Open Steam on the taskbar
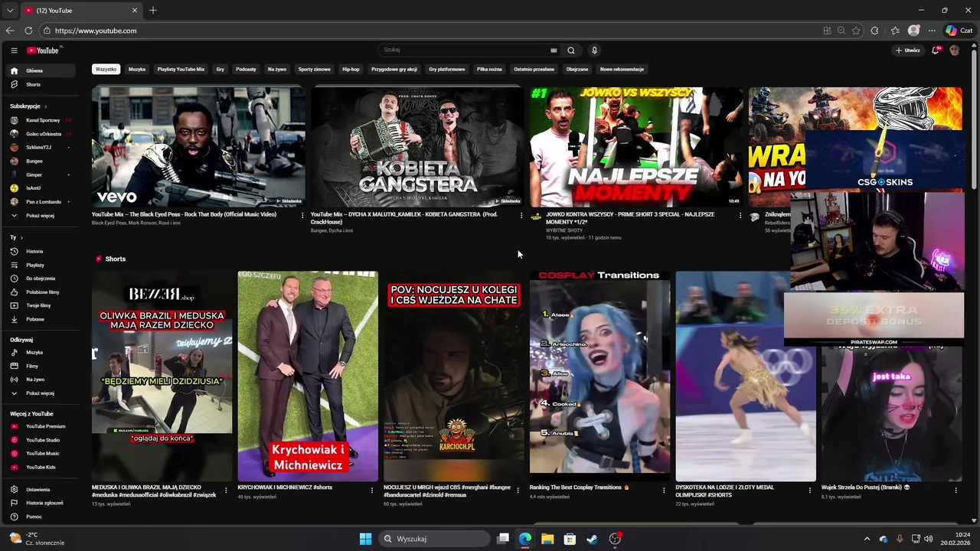Image resolution: width=980 pixels, height=551 pixels. click(592, 539)
